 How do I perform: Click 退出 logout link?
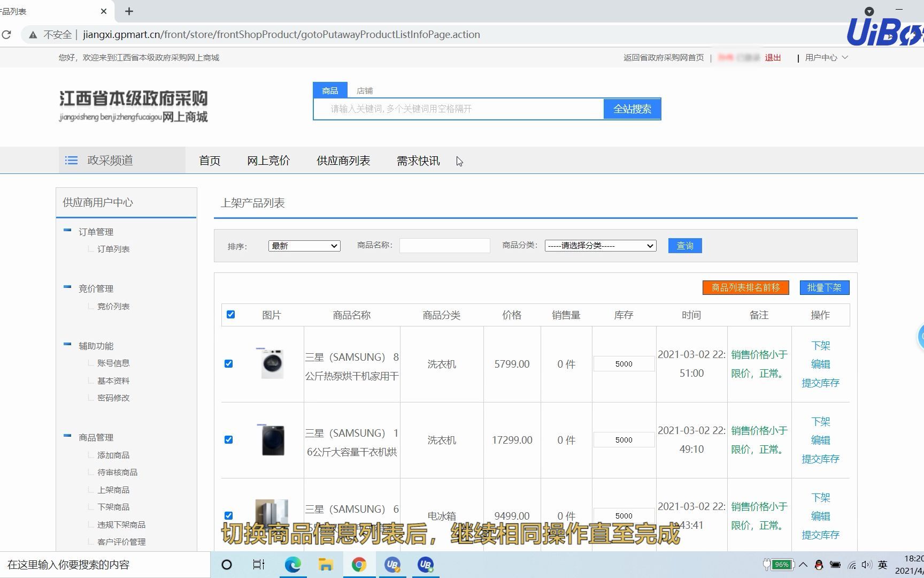773,58
